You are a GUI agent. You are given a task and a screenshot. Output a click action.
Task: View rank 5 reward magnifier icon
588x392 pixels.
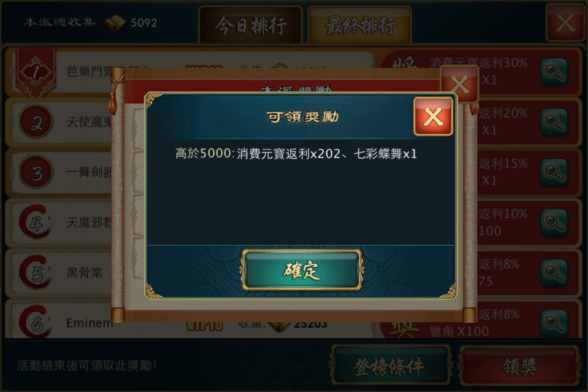point(554,273)
